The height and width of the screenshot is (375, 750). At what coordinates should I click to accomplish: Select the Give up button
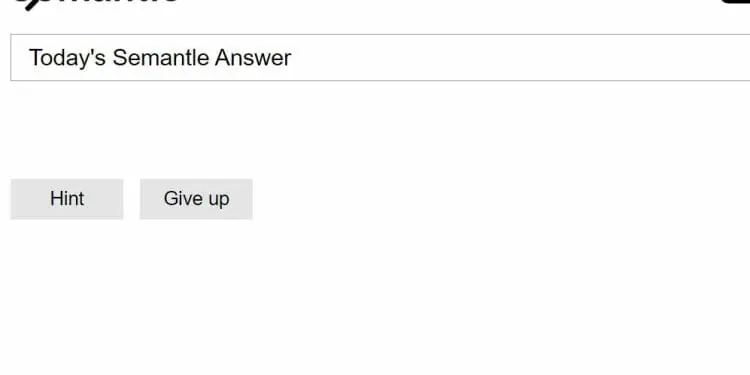196,199
